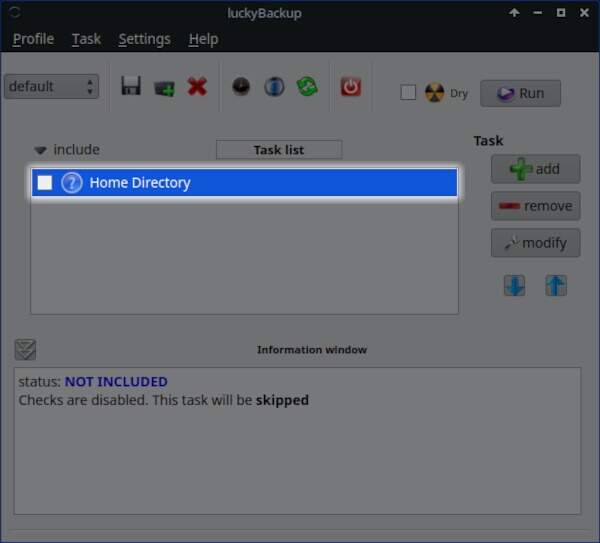Open the Settings menu
The height and width of the screenshot is (543, 600).
(145, 39)
